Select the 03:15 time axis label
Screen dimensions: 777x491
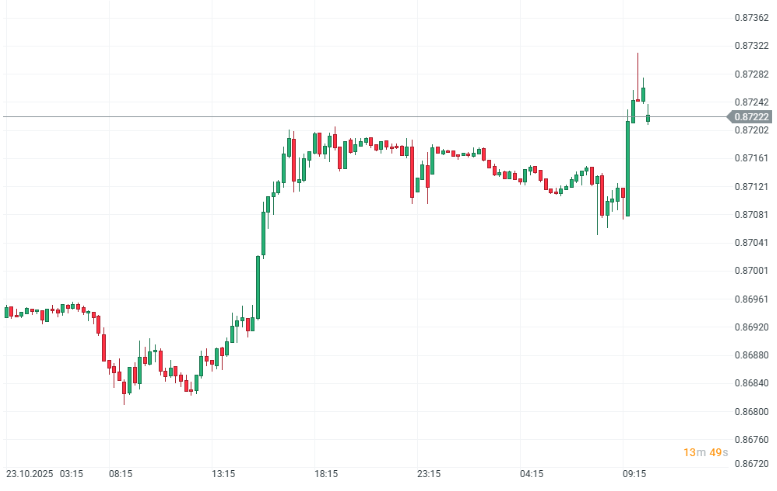71,473
